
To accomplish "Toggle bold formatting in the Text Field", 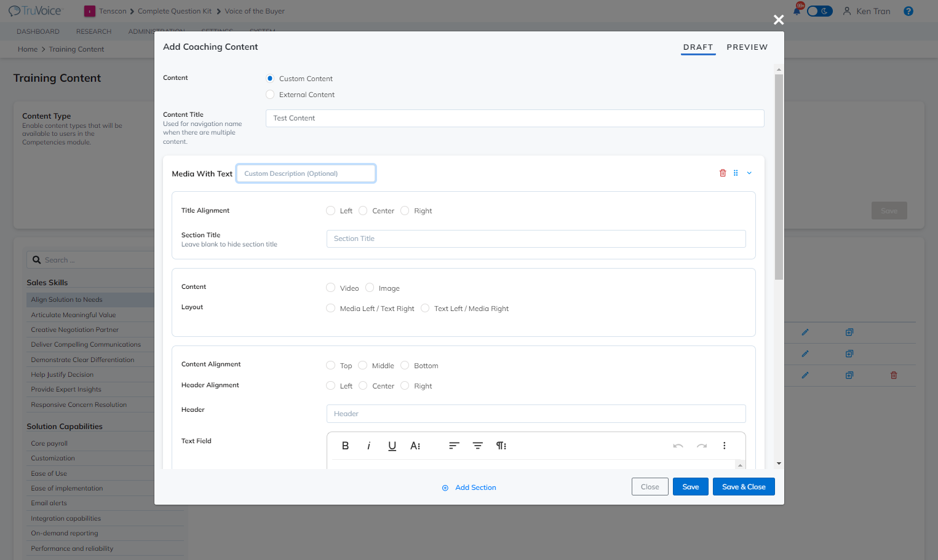I will point(346,446).
